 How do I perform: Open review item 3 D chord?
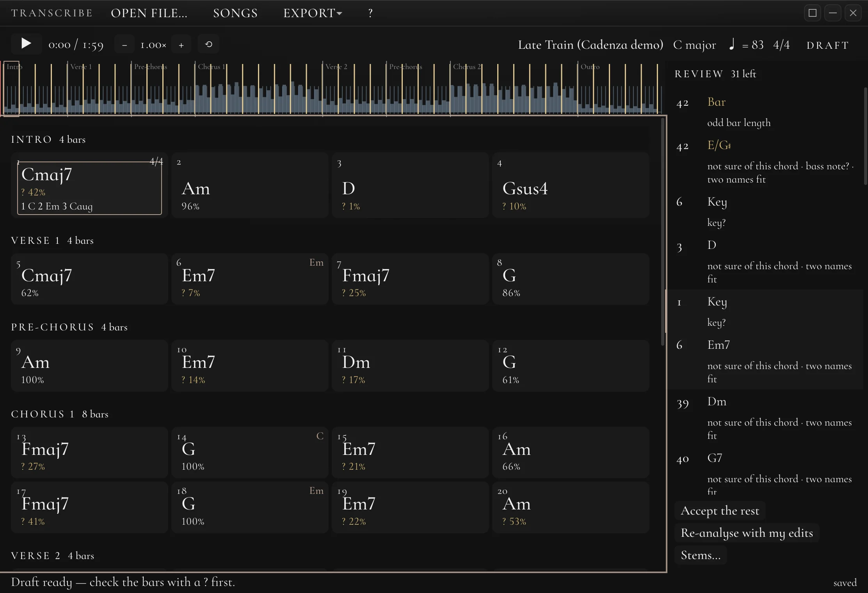[766, 261]
